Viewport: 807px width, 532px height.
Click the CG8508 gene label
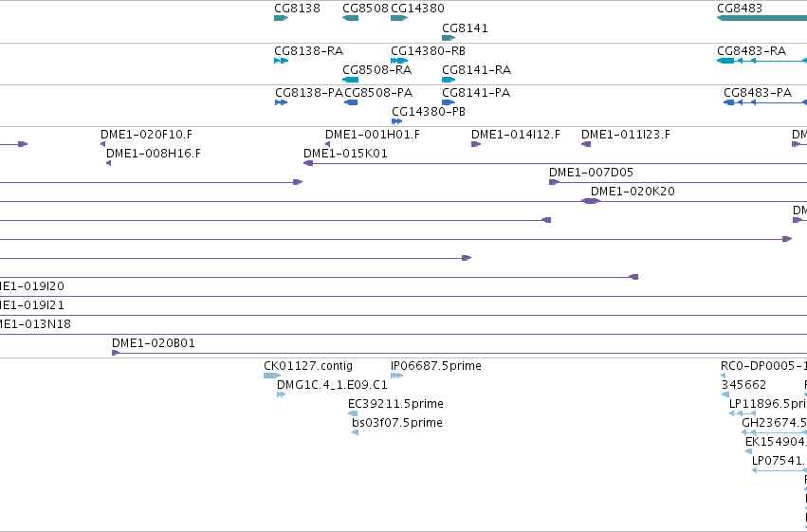click(x=365, y=9)
